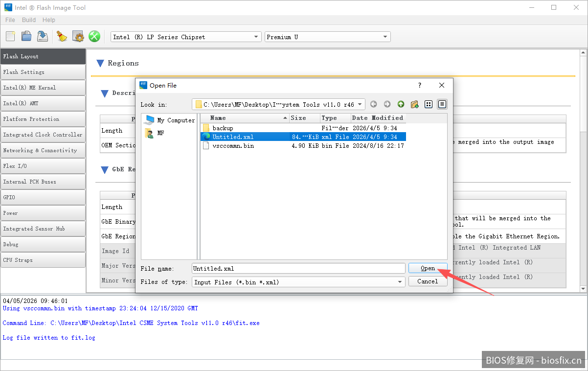
Task: Go to parent directory green arrow
Action: (401, 104)
